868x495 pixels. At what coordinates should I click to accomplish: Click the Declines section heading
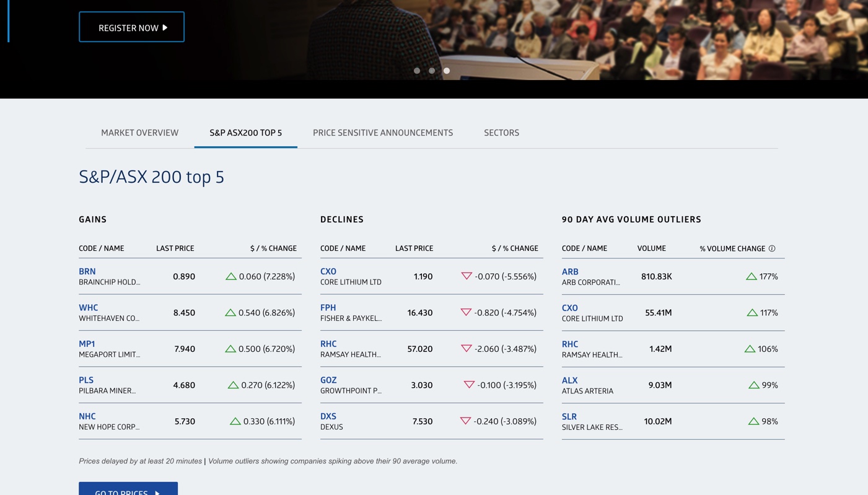coord(342,219)
